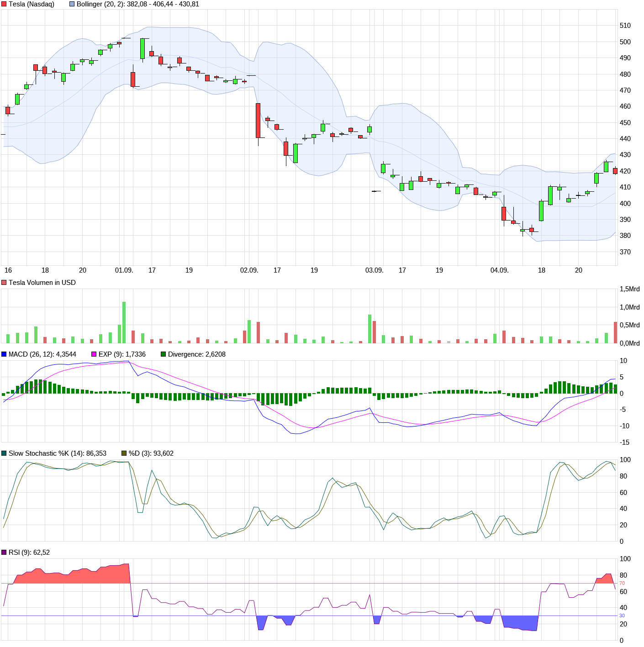Click "Slow Stochastic %K (14): 86,353" label

click(x=58, y=453)
